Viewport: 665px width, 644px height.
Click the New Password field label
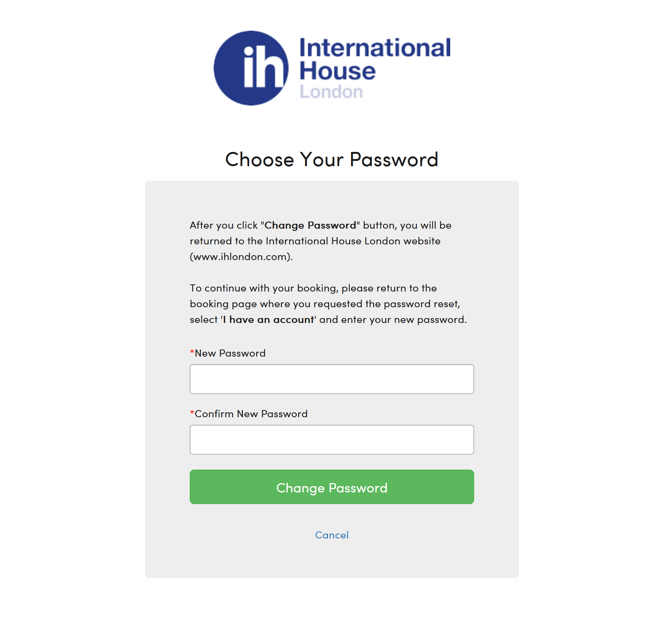pyautogui.click(x=230, y=353)
